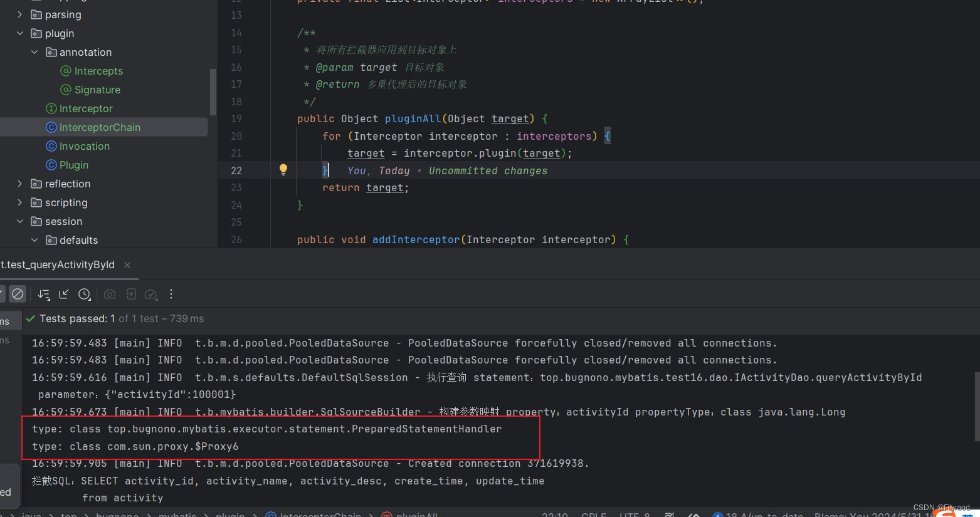Click the Plugin class icon
Viewport: 980px width, 517px height.
51,165
